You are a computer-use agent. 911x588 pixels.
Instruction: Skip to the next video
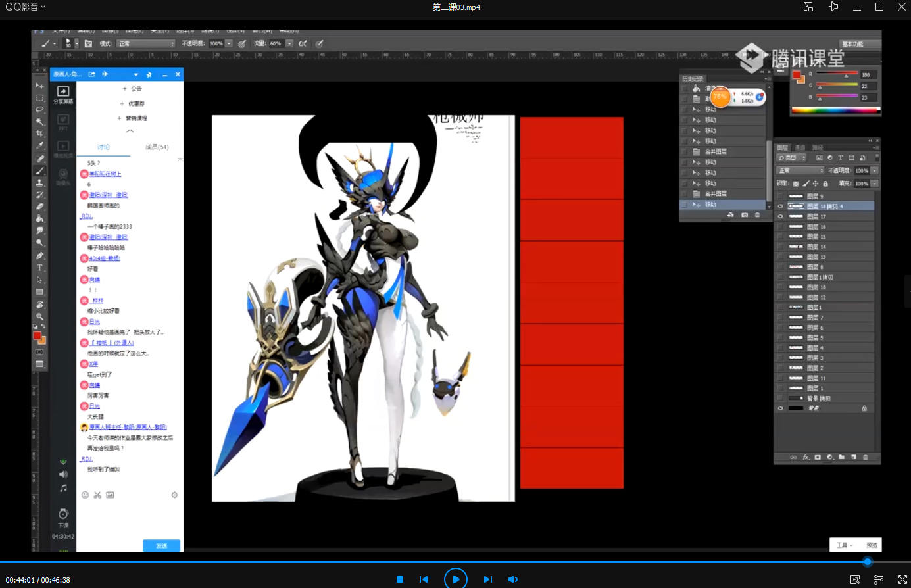pyautogui.click(x=487, y=579)
